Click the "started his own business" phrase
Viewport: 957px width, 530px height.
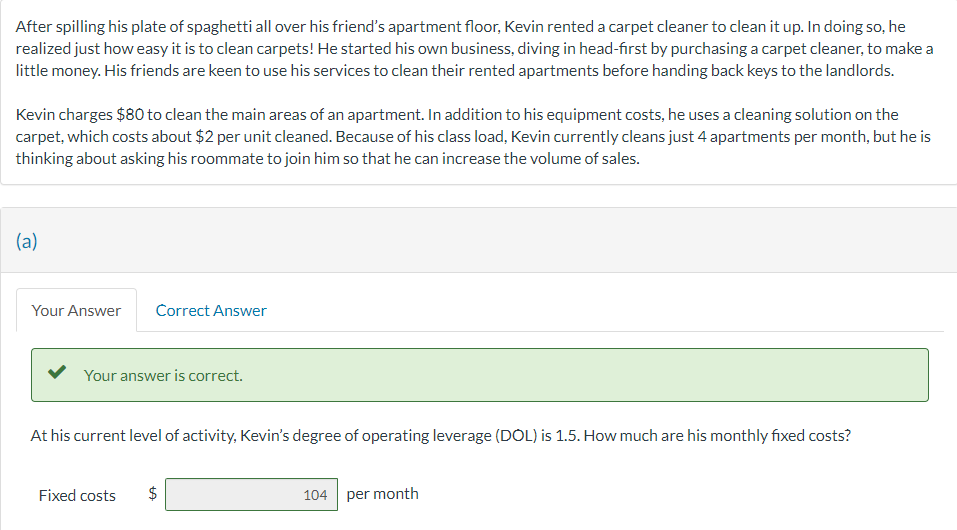coord(397,49)
